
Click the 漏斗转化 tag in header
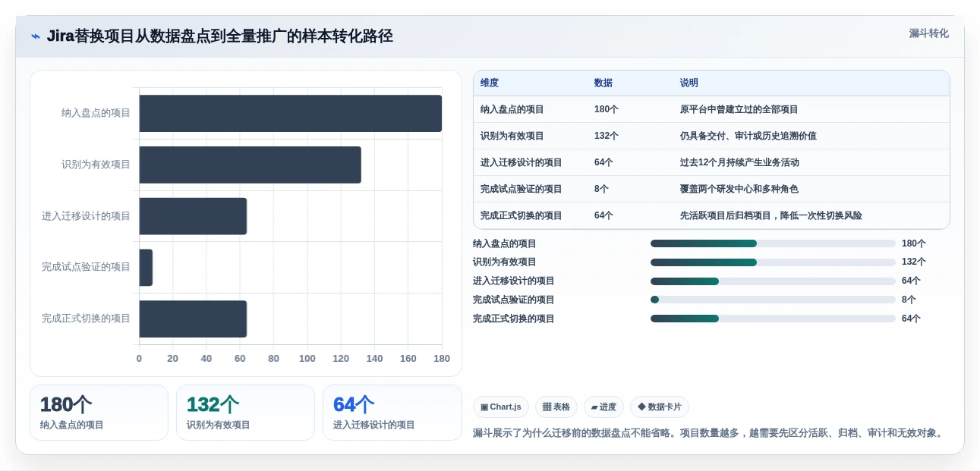click(929, 33)
